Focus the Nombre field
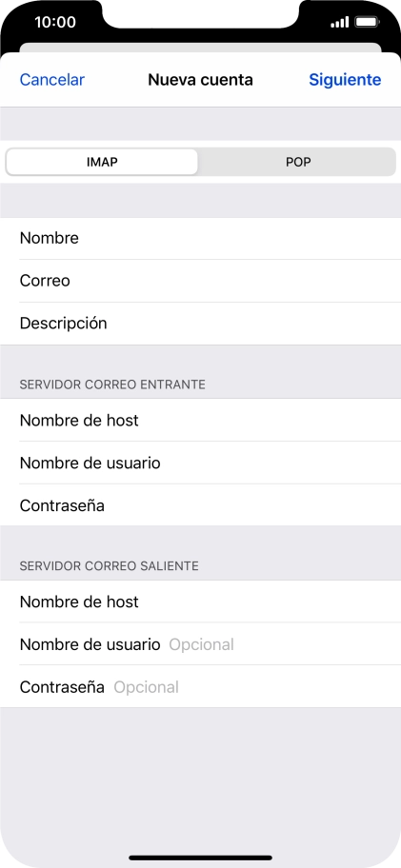Screen dimensions: 401x868 (x=200, y=239)
